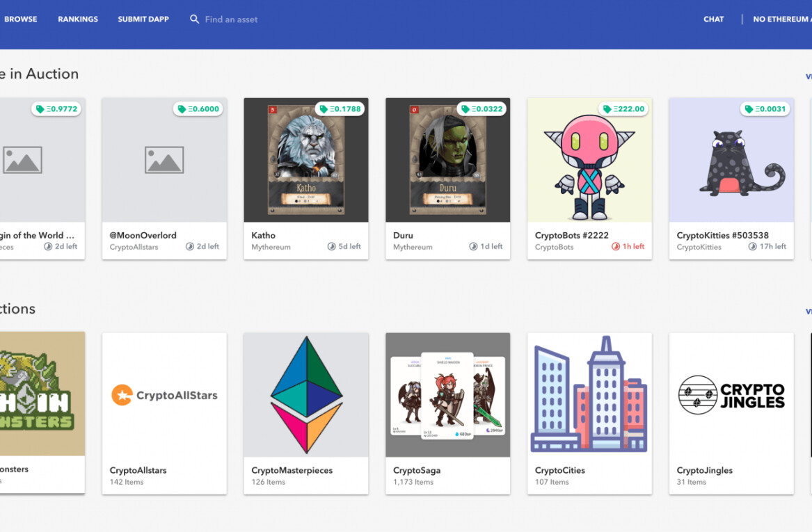
Task: Click the 0.0322 price tag on Duru
Action: 482,108
